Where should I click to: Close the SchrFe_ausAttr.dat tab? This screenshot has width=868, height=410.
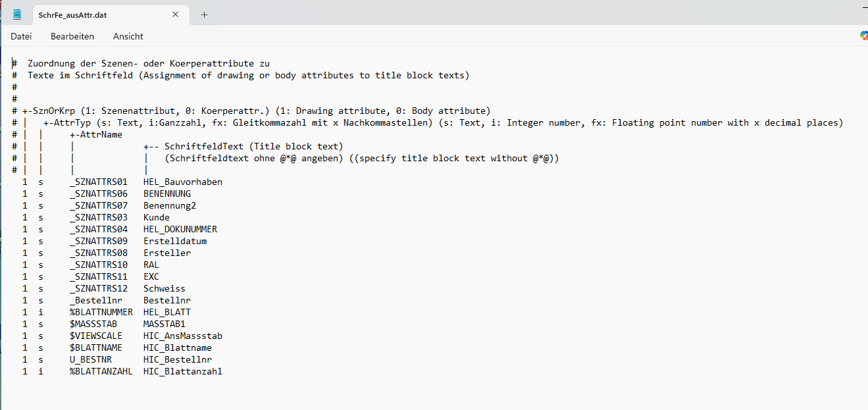click(176, 14)
